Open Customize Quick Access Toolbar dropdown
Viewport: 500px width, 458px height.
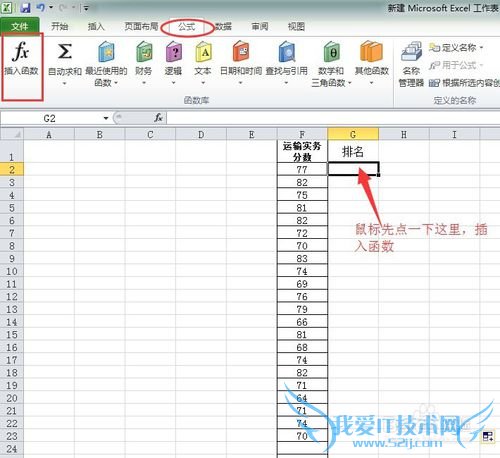pos(86,8)
